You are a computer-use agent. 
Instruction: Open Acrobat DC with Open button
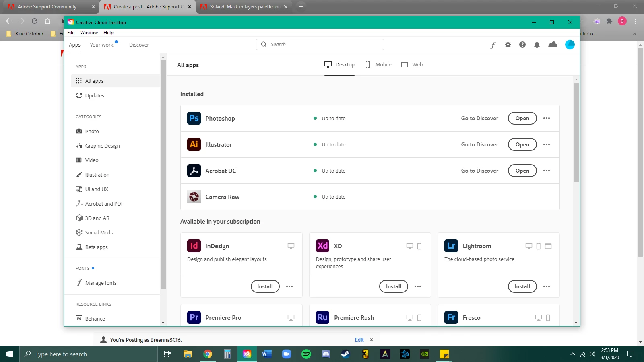[x=522, y=171]
